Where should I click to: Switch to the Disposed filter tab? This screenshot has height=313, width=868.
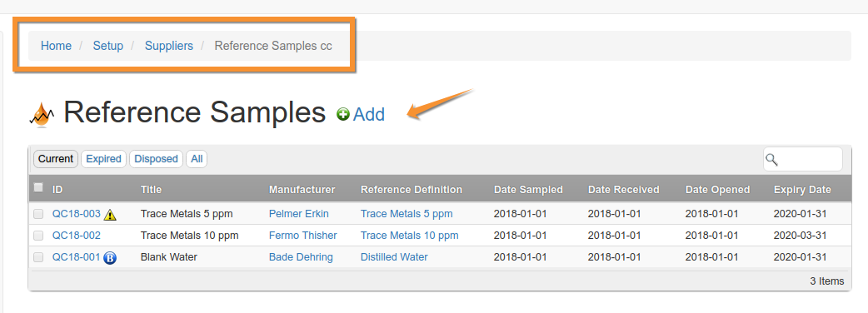tap(156, 159)
